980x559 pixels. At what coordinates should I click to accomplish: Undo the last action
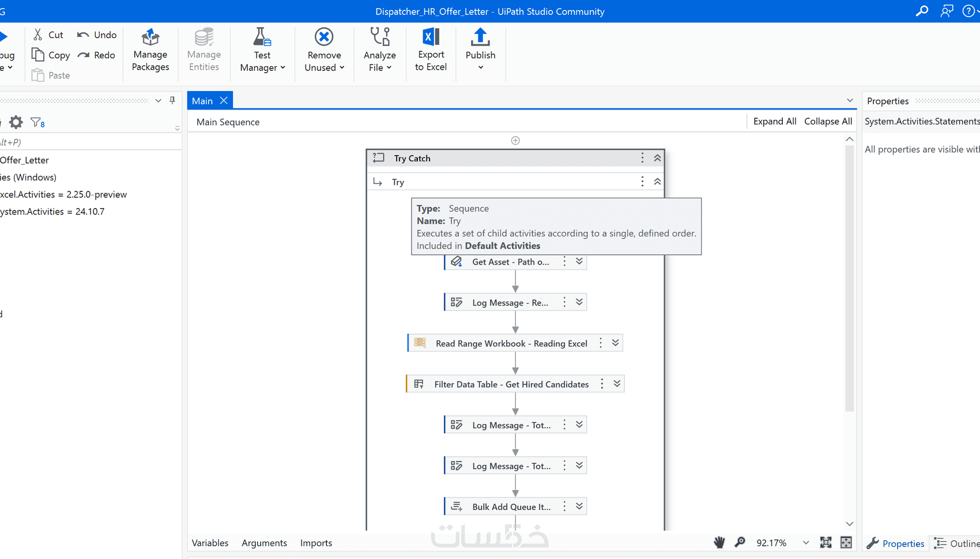(97, 35)
